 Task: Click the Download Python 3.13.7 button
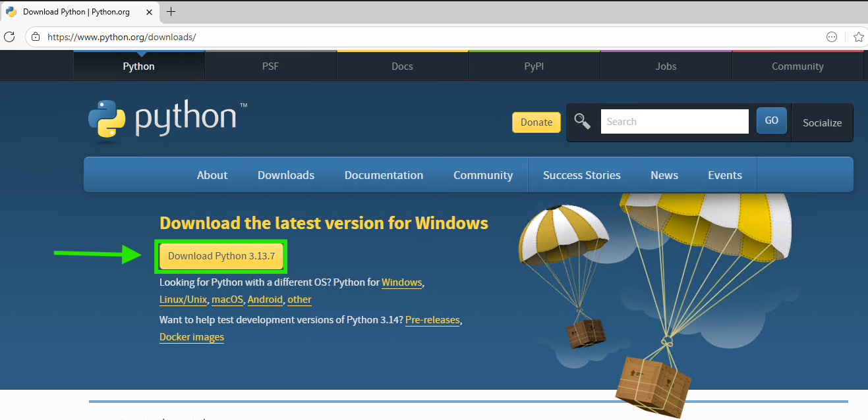[221, 256]
